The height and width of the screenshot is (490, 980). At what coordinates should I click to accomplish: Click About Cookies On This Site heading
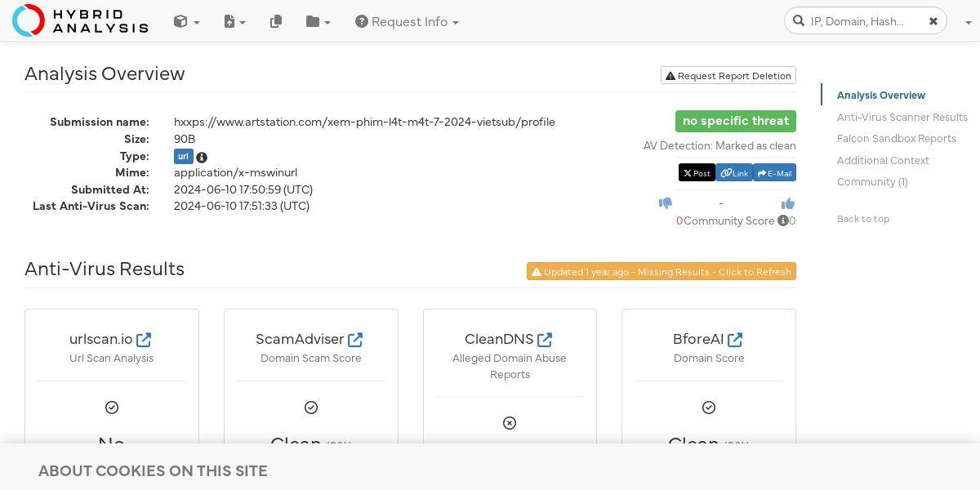153,471
